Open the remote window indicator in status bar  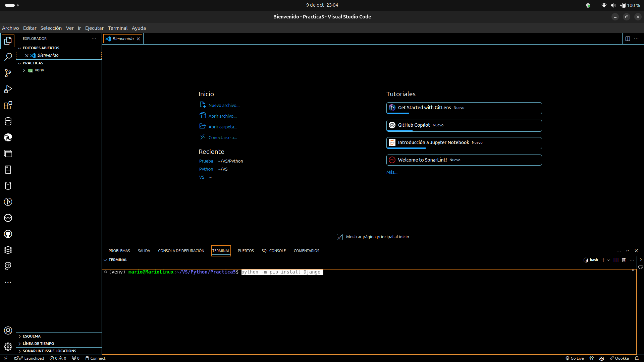[x=6, y=358]
